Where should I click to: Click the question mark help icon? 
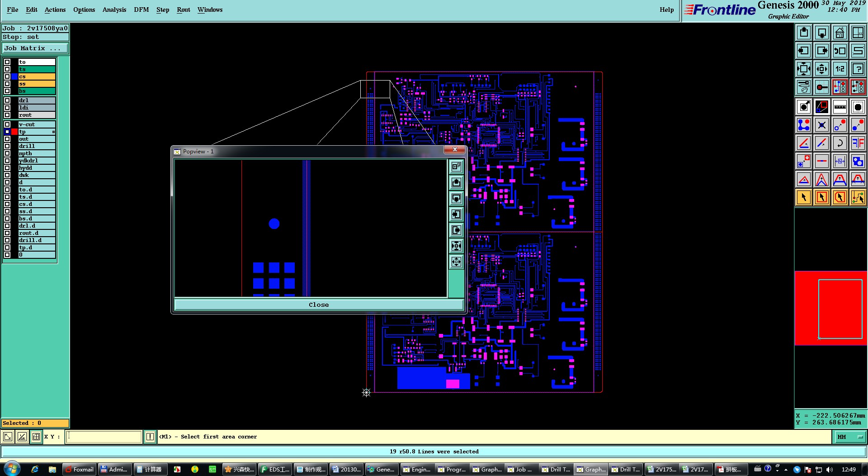(858, 69)
